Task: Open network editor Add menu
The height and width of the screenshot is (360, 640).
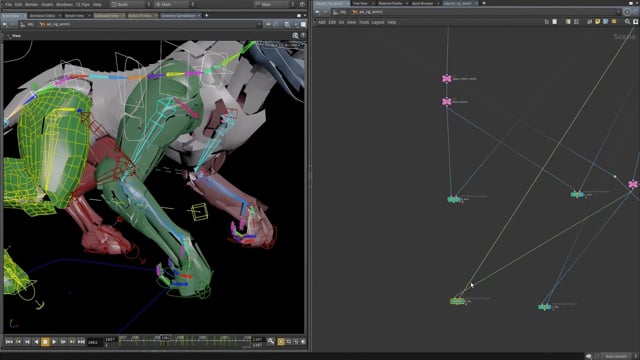Action: pyautogui.click(x=322, y=22)
